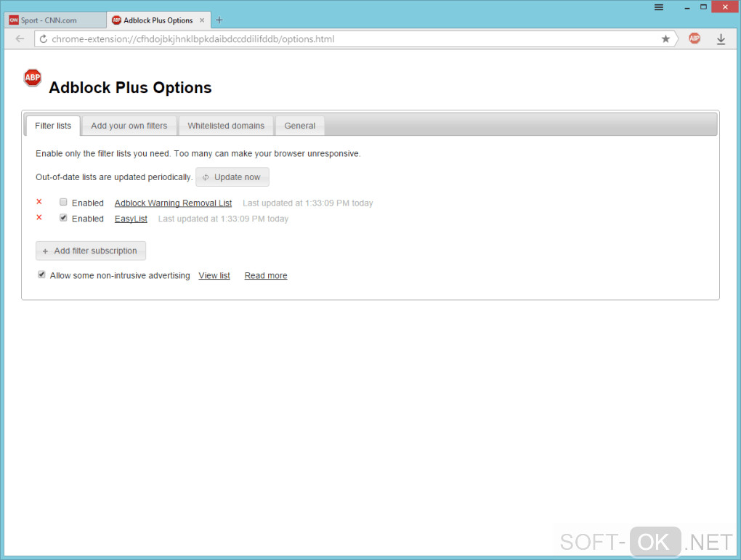Close the Adblock Plus Options tab
741x560 pixels.
coord(202,20)
